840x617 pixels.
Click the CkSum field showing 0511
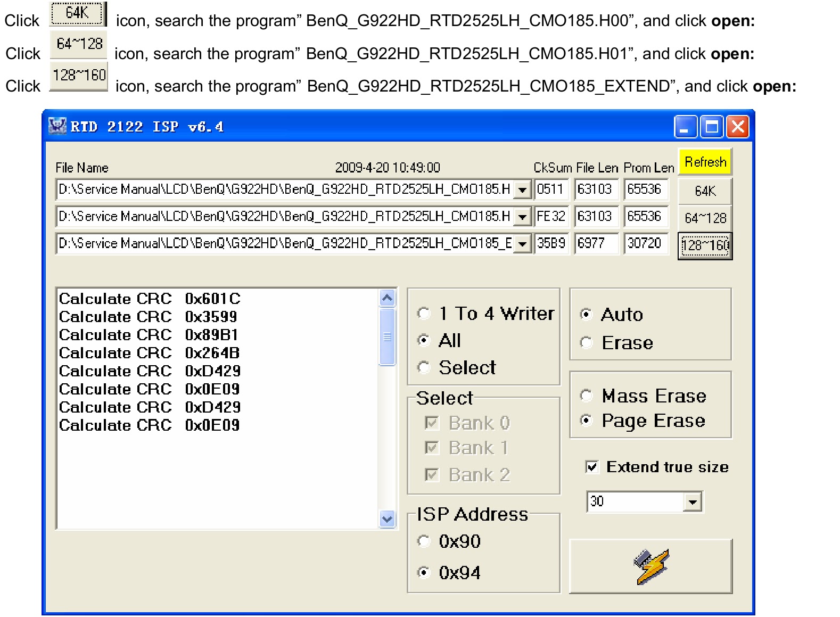[x=551, y=190]
